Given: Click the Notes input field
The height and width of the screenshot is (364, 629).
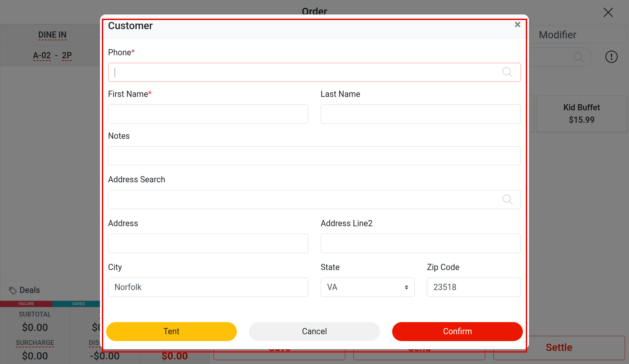Looking at the screenshot, I should (314, 156).
